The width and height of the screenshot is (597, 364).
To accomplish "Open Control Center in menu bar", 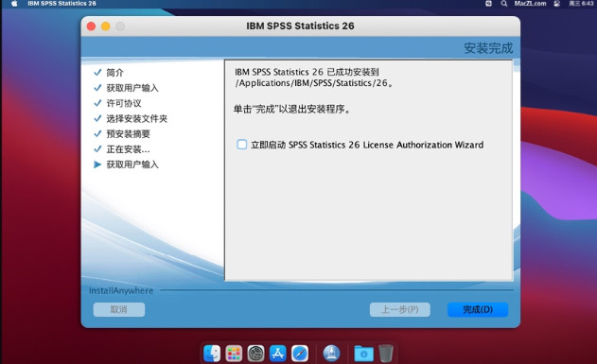I will pyautogui.click(x=556, y=4).
